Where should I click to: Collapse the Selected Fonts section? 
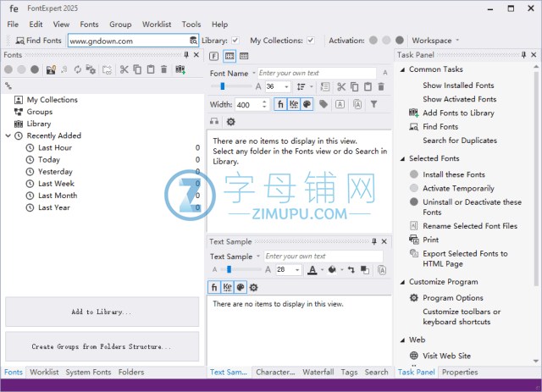pyautogui.click(x=403, y=158)
